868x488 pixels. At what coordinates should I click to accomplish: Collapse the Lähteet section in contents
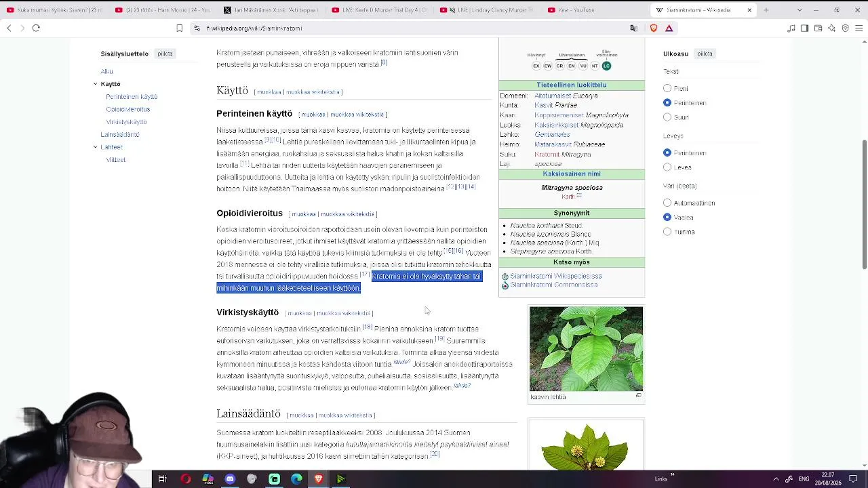(95, 147)
